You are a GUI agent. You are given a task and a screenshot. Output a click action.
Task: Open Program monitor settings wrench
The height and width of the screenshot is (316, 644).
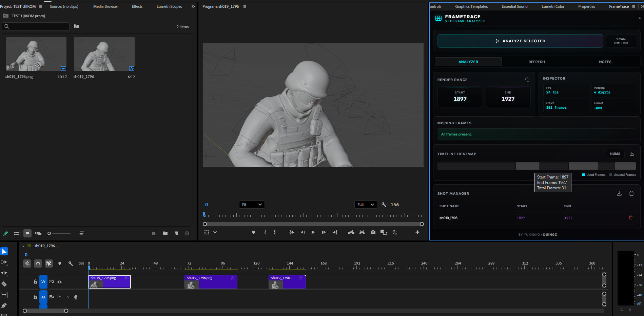pos(384,205)
